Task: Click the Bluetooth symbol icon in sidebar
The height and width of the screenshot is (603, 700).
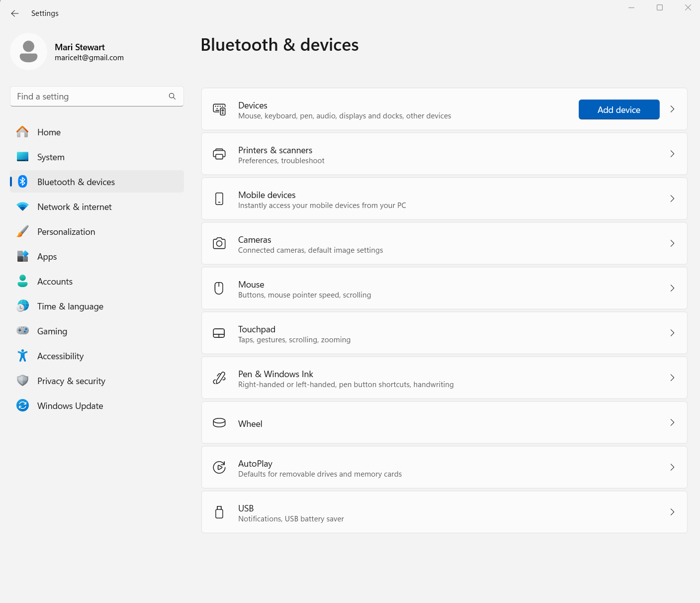Action: (x=22, y=182)
